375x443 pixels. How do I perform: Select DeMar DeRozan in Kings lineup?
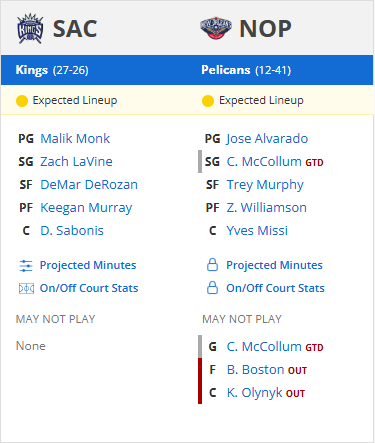[x=89, y=185]
